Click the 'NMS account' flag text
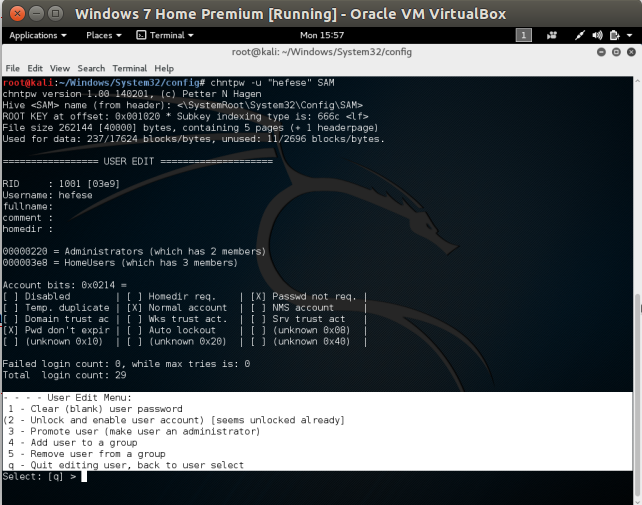This screenshot has width=642, height=505. pos(303,308)
